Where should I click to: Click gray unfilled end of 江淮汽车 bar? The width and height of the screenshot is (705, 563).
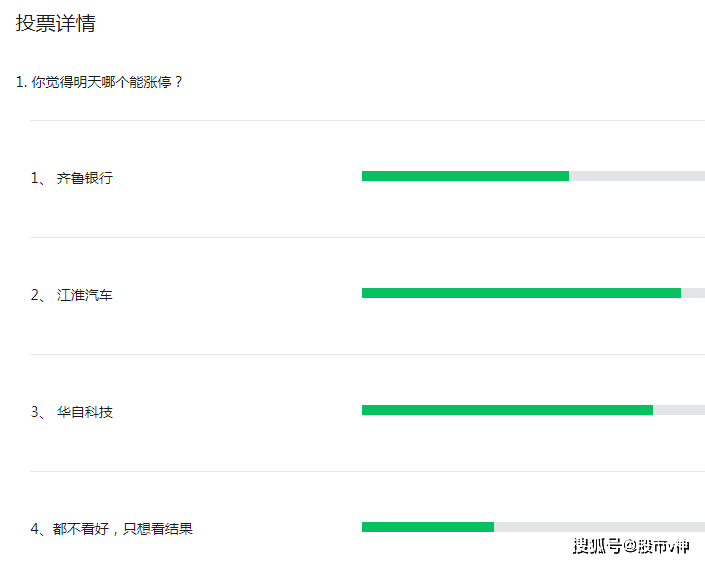(693, 293)
